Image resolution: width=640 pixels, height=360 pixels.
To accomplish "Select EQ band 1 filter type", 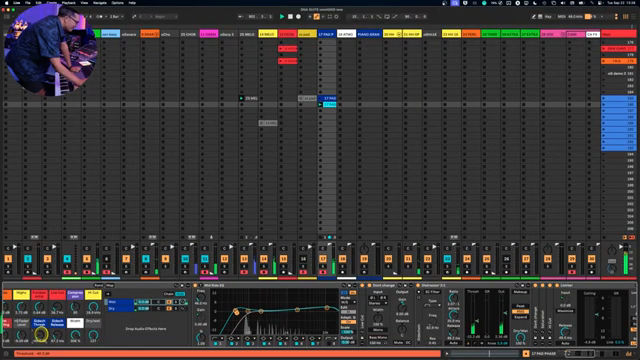I will point(217,338).
